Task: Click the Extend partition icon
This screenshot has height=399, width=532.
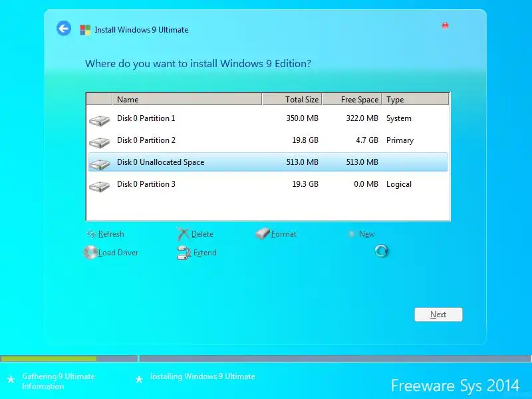Action: [x=184, y=253]
